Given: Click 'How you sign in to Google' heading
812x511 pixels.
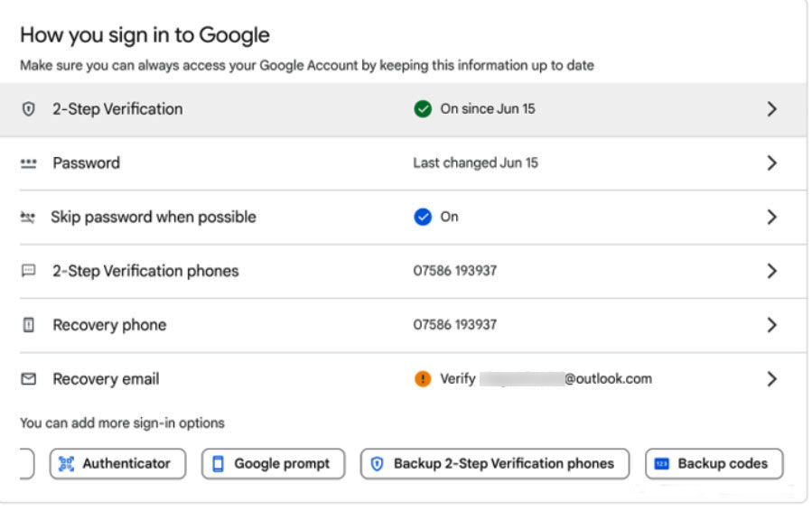Looking at the screenshot, I should coord(145,35).
